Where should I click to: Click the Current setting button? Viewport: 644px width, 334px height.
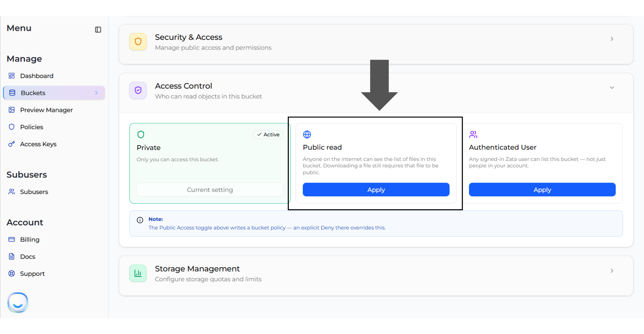click(x=210, y=189)
